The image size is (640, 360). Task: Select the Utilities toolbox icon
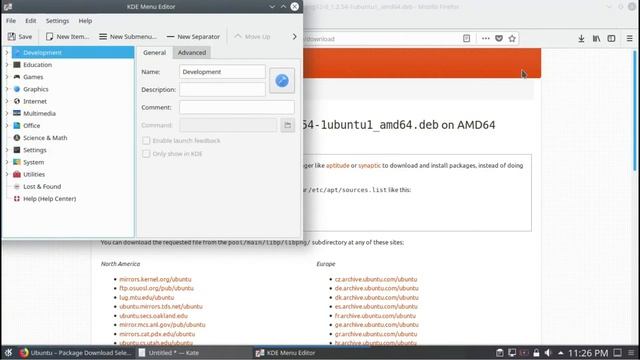[17, 174]
